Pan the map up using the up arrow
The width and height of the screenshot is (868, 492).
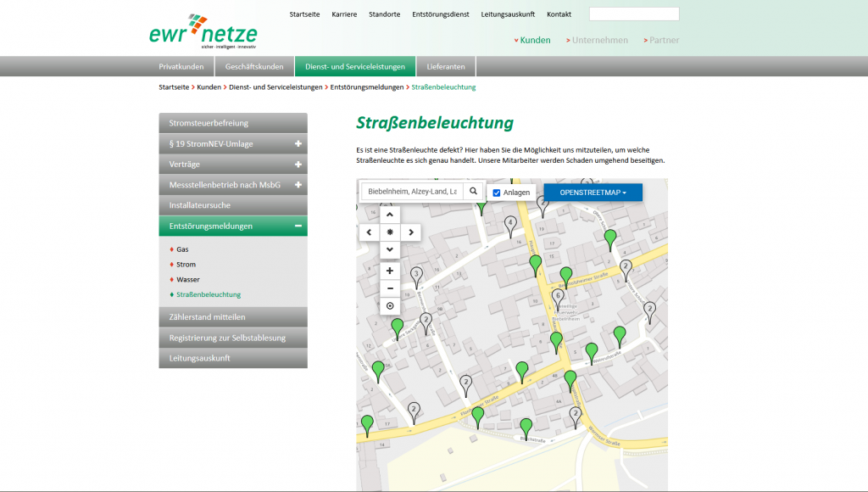coord(388,214)
